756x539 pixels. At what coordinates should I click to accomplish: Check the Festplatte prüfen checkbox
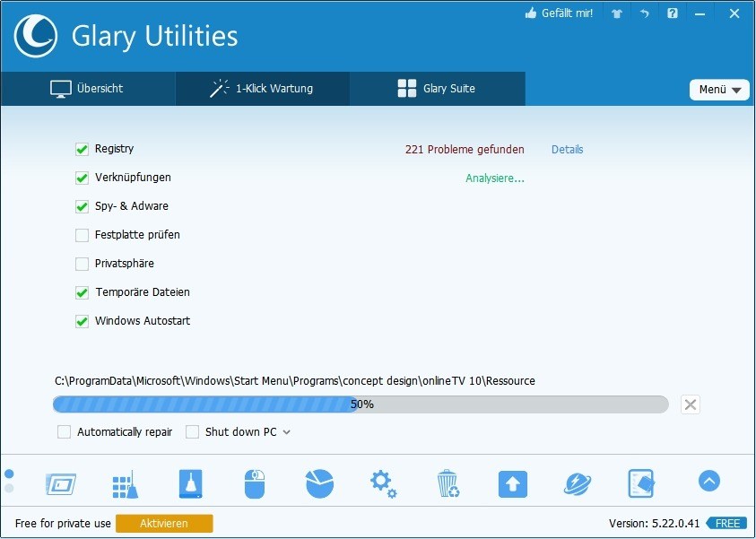click(82, 235)
